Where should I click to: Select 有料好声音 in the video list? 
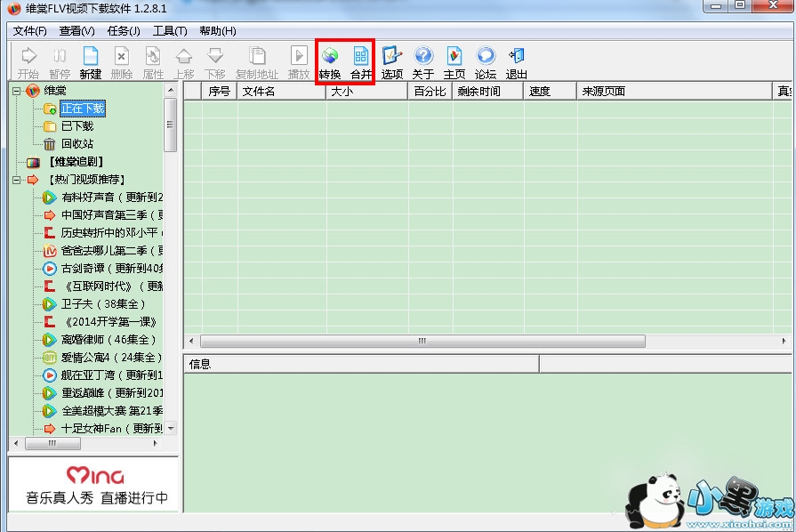112,197
